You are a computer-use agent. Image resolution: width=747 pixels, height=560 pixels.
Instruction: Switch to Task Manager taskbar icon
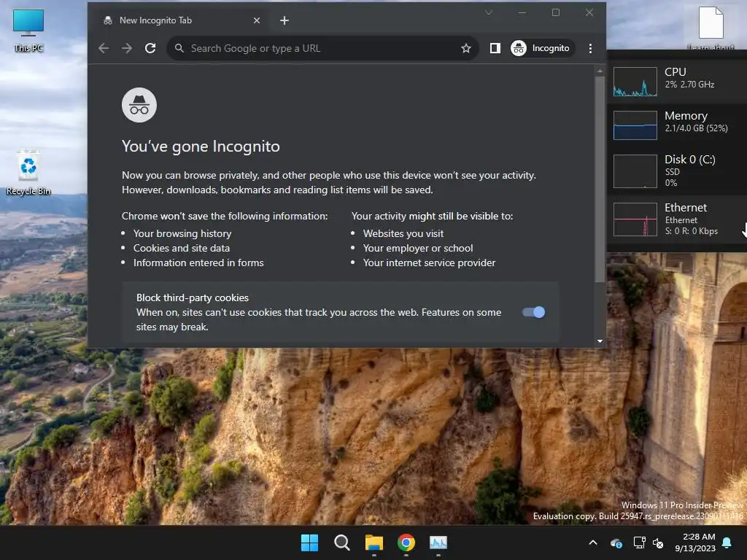[438, 542]
